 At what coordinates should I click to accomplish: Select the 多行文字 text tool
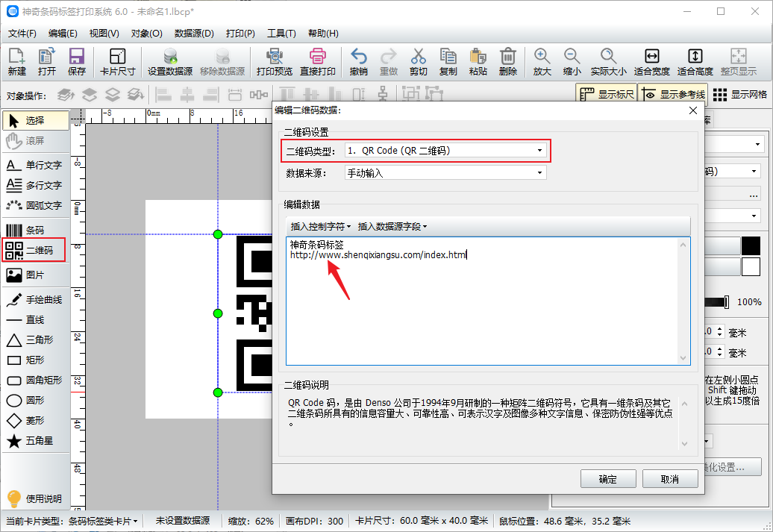(x=36, y=185)
